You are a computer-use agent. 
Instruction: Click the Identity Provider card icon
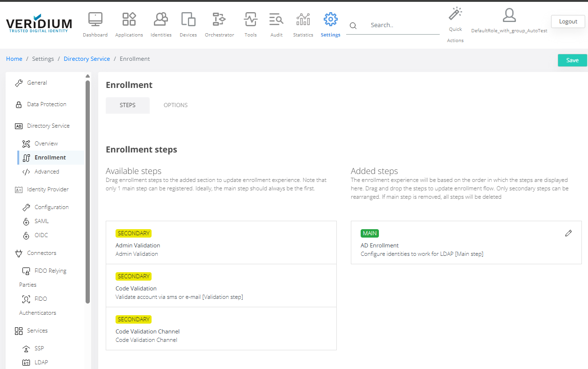click(x=19, y=189)
